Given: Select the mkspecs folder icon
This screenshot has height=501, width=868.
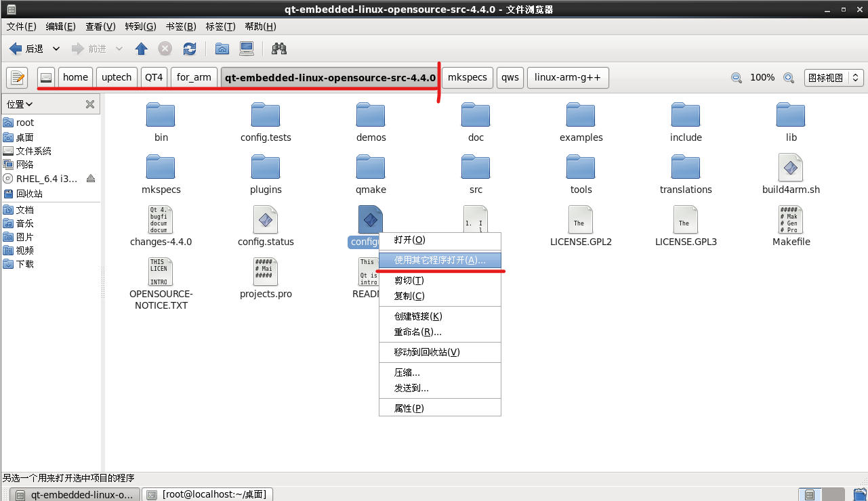Looking at the screenshot, I should pos(161,167).
